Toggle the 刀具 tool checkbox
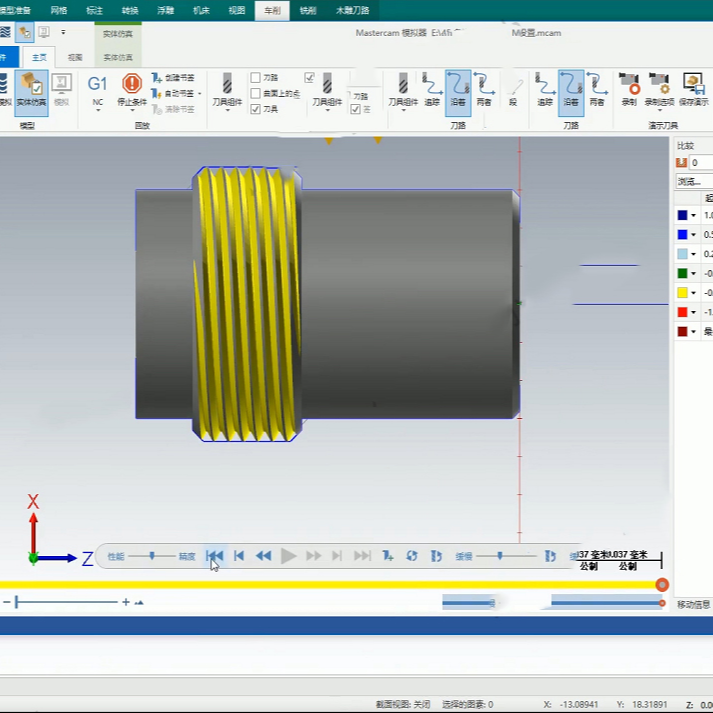Image resolution: width=713 pixels, height=713 pixels. coord(256,109)
